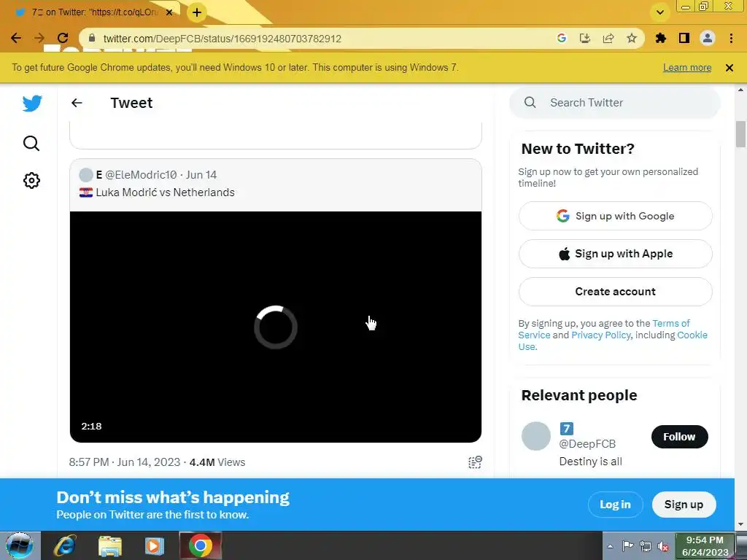The height and width of the screenshot is (560, 747).
Task: Click Sign up with Google
Action: (616, 216)
